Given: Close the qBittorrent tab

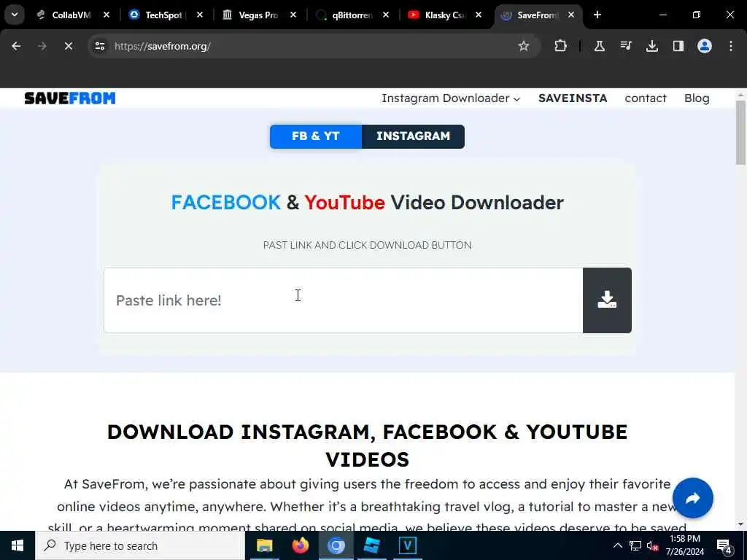Looking at the screenshot, I should pos(386,15).
